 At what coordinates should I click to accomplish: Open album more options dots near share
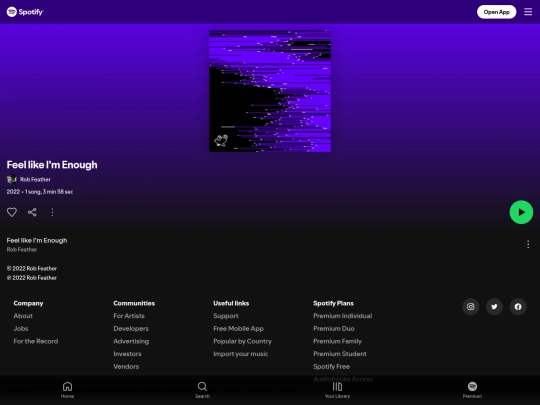click(x=52, y=212)
